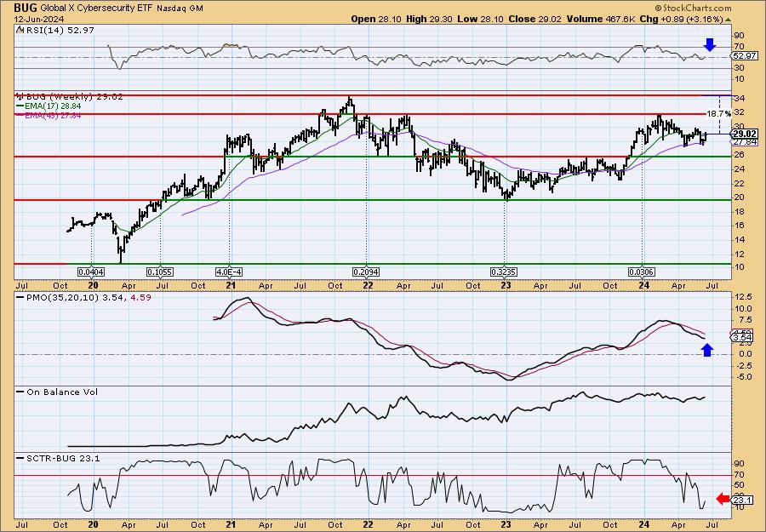Screen dimensions: 766x532
Task: Click the 0.2094 cycle label
Action: [x=366, y=272]
